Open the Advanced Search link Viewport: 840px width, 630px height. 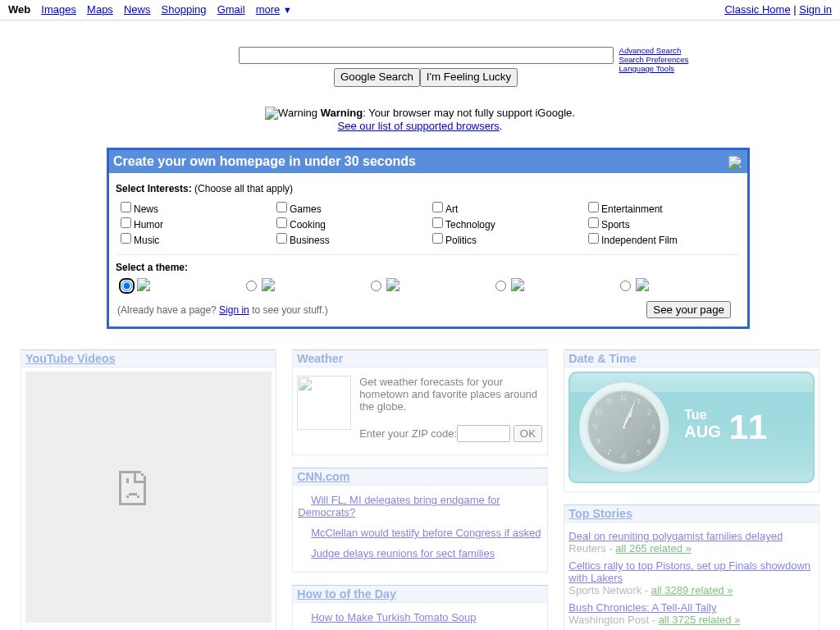click(x=650, y=51)
